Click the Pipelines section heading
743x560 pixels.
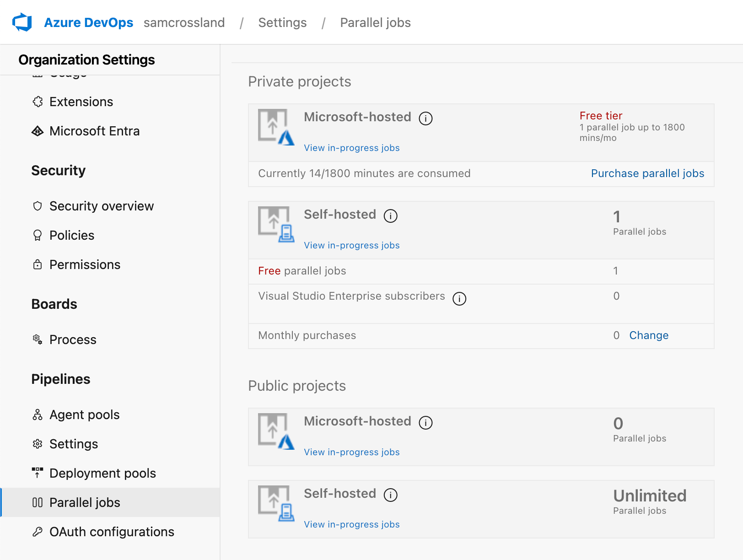click(61, 379)
